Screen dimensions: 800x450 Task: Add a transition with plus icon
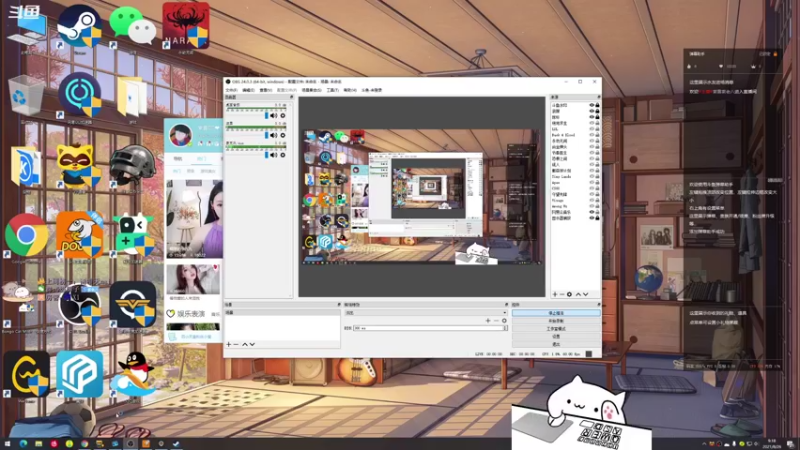point(488,320)
